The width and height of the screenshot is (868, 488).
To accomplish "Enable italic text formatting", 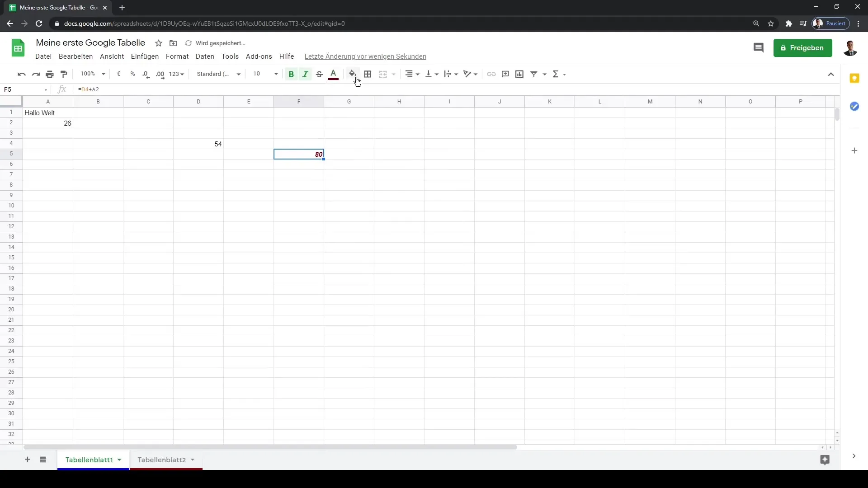I will click(x=305, y=74).
